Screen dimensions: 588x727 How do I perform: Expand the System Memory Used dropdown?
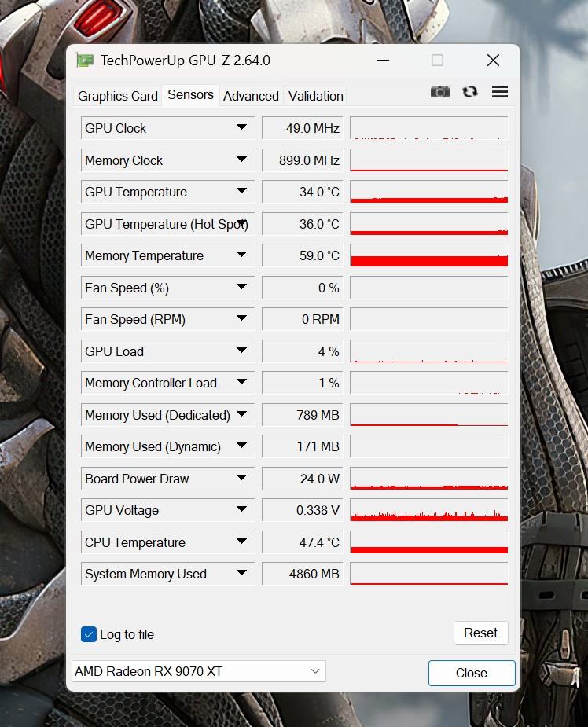tap(241, 573)
